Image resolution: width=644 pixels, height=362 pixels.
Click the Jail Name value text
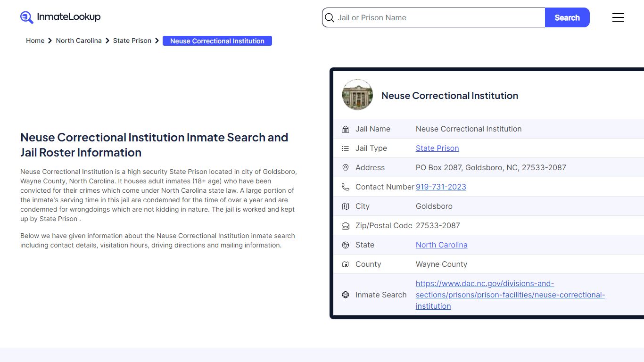469,129
